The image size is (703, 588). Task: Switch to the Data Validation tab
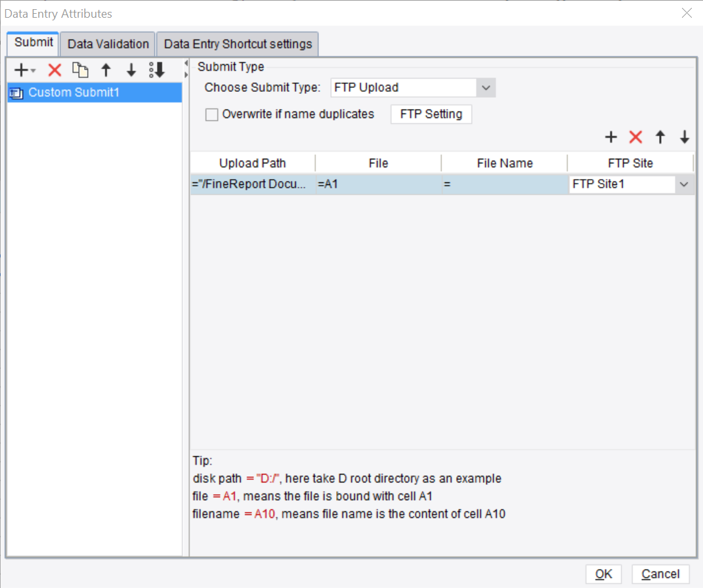(108, 44)
